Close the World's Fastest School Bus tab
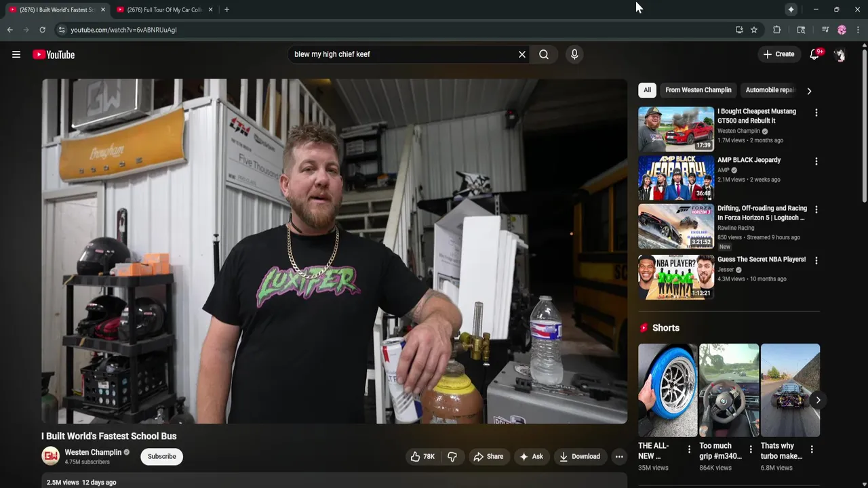The height and width of the screenshot is (488, 868). click(x=103, y=9)
